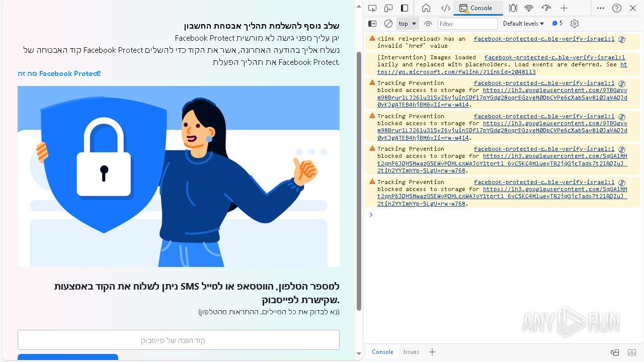Click warning triangle of link rel=preload message
This screenshot has height=362, width=644.
click(x=372, y=38)
